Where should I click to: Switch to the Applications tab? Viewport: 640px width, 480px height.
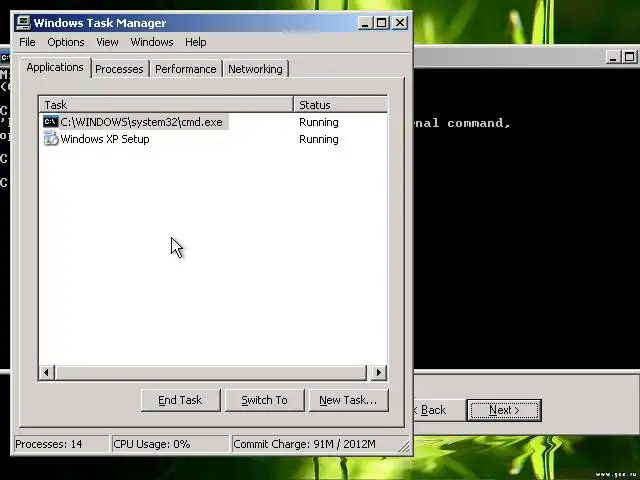coord(55,67)
